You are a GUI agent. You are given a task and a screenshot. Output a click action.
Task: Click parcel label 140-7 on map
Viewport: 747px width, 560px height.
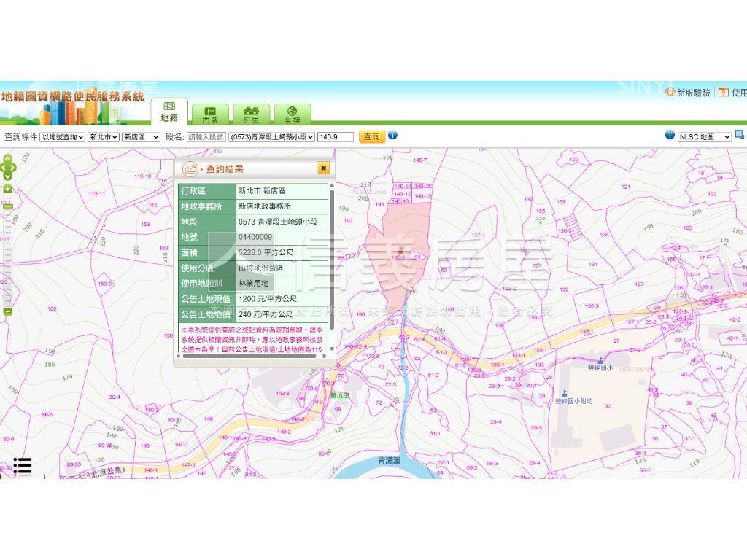pyautogui.click(x=419, y=160)
